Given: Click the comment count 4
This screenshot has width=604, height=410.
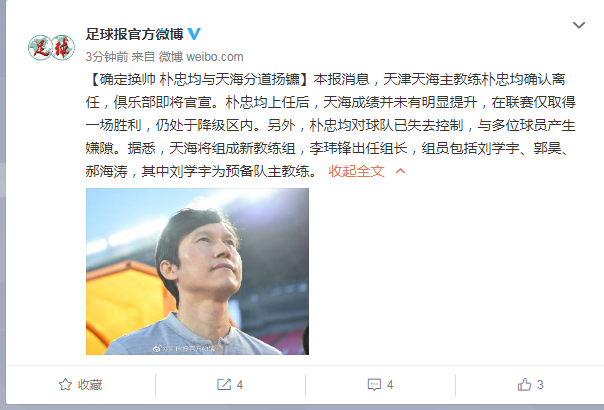Looking at the screenshot, I should click(x=390, y=385).
